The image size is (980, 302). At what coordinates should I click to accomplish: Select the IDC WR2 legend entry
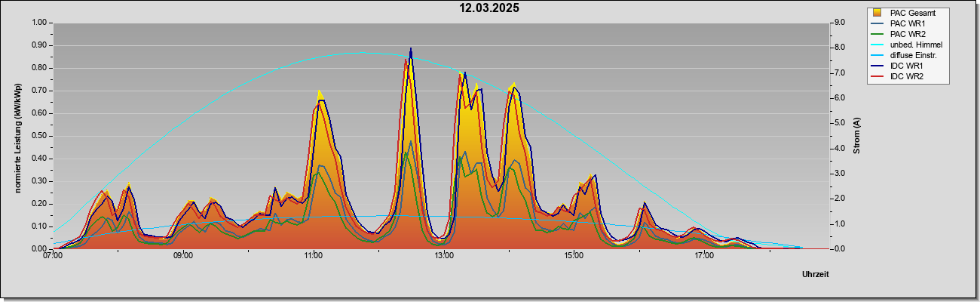click(x=907, y=76)
